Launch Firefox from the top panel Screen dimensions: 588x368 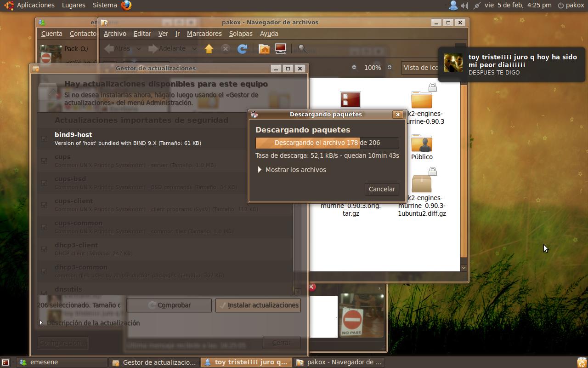coord(126,5)
